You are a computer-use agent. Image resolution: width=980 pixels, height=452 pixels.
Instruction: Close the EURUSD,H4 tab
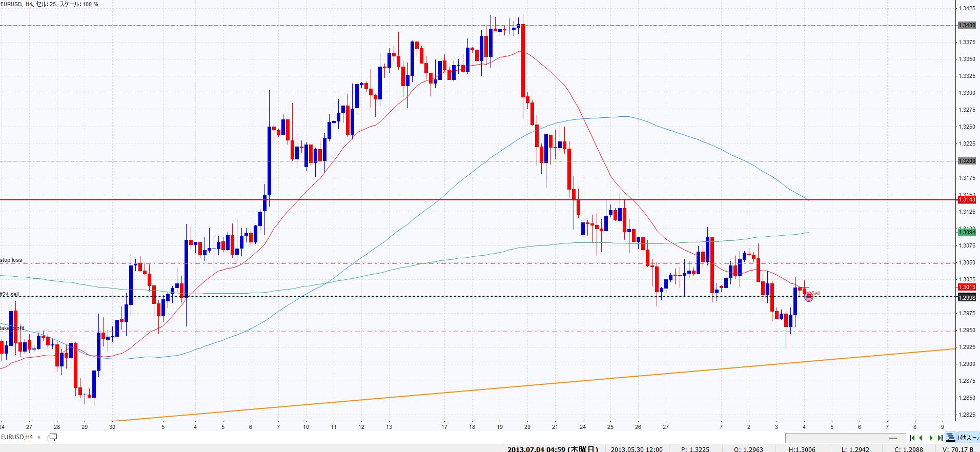tap(39, 437)
